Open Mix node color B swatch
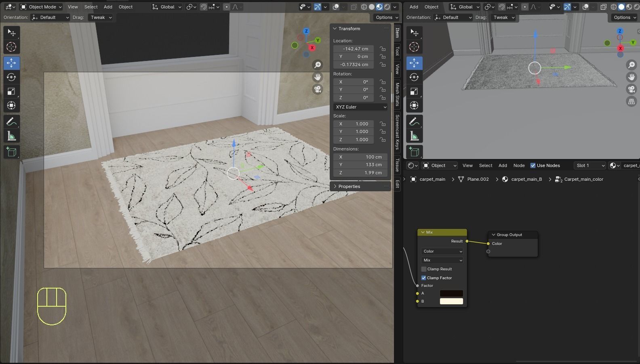This screenshot has width=640, height=364. [451, 301]
